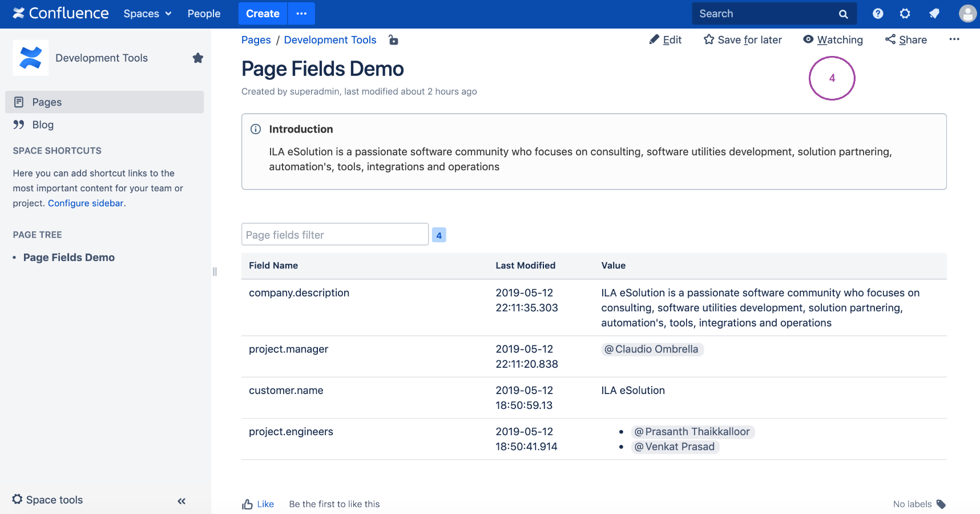Click the Page fields filter input
The width and height of the screenshot is (980, 514).
tap(334, 234)
